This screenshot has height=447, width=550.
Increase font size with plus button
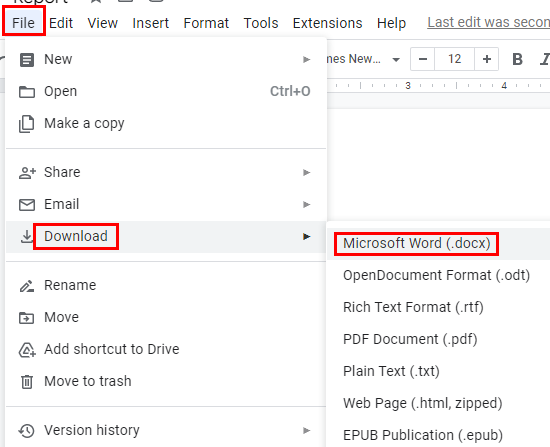click(x=487, y=59)
